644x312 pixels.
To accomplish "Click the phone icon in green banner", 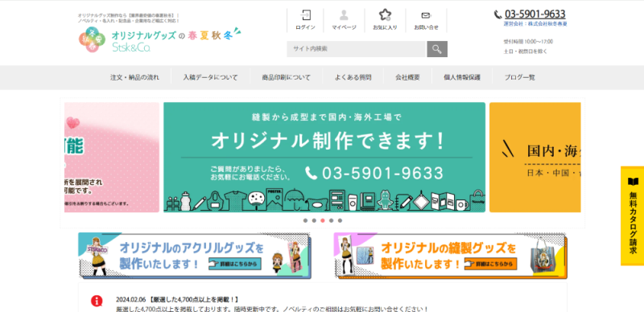I will [x=311, y=173].
